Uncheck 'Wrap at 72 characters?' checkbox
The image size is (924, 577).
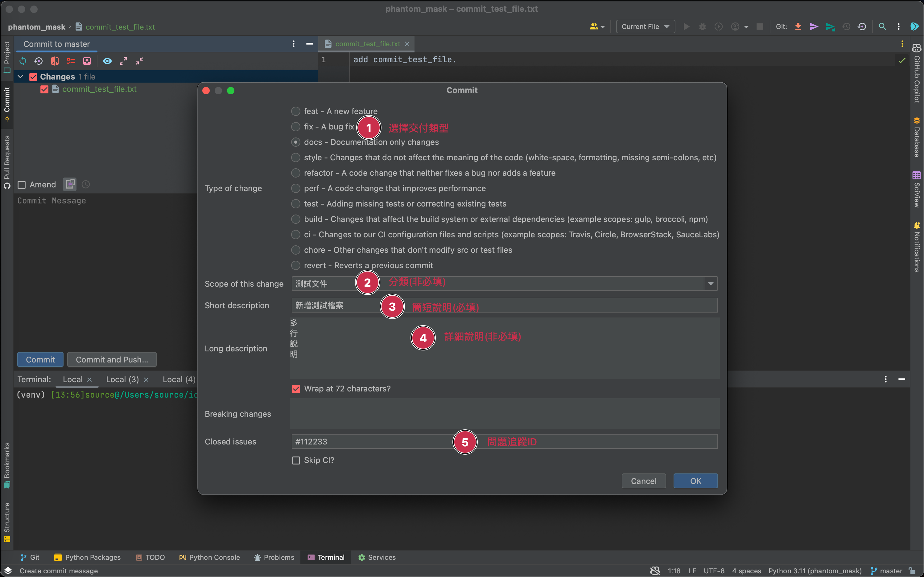pyautogui.click(x=296, y=388)
